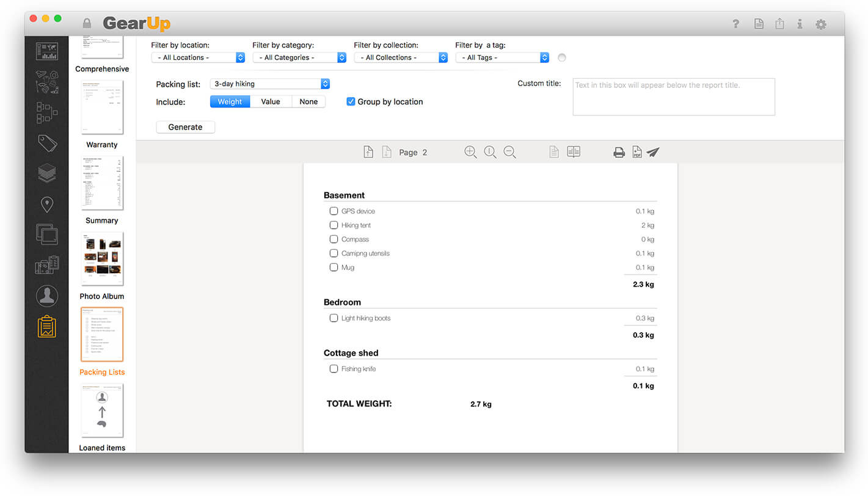Export the report as PDF

(x=636, y=153)
